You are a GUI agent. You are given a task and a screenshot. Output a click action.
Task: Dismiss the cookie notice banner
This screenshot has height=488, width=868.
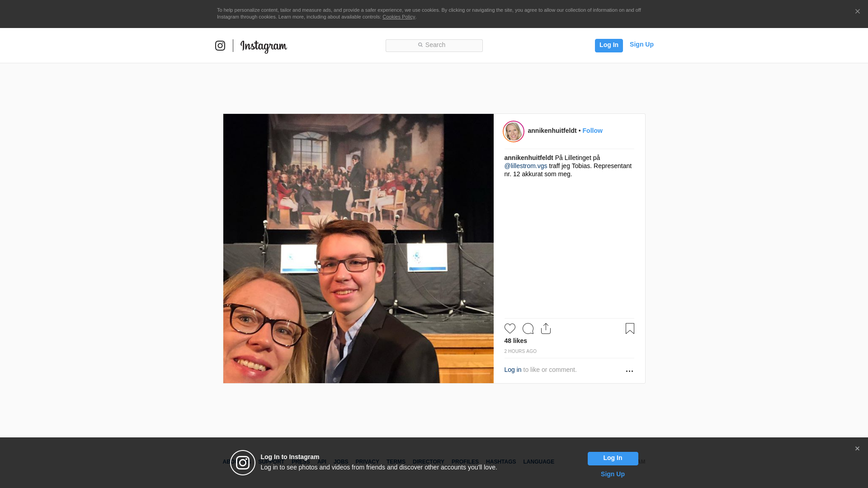[857, 11]
